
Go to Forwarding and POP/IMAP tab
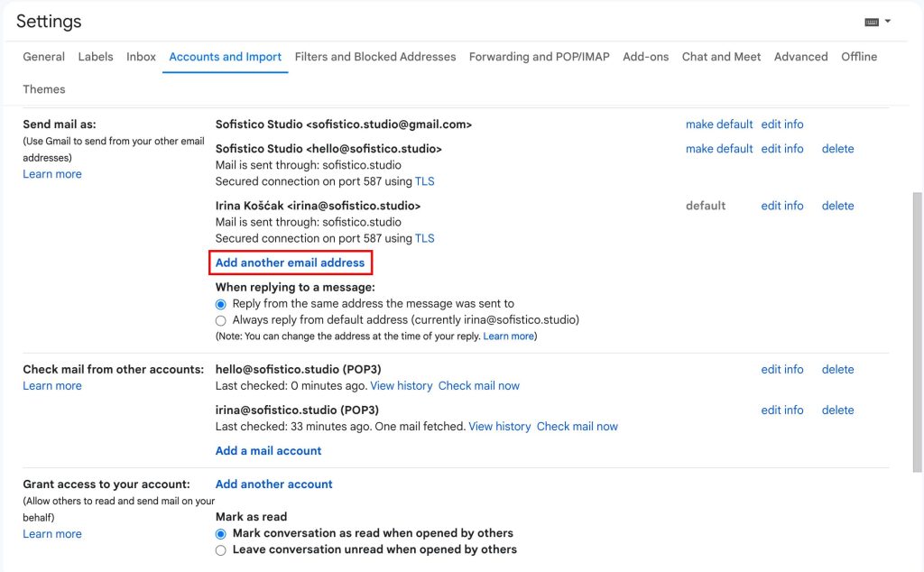[x=539, y=57]
